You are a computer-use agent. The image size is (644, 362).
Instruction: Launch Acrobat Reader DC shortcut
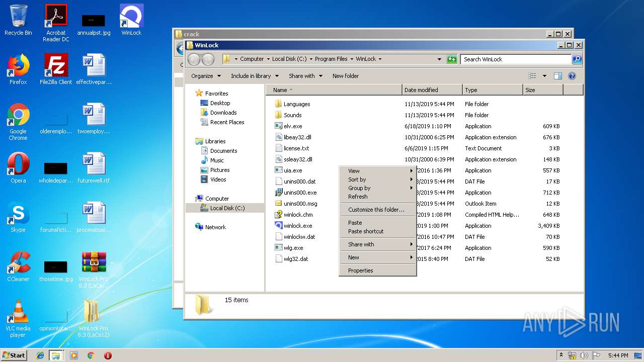point(56,23)
